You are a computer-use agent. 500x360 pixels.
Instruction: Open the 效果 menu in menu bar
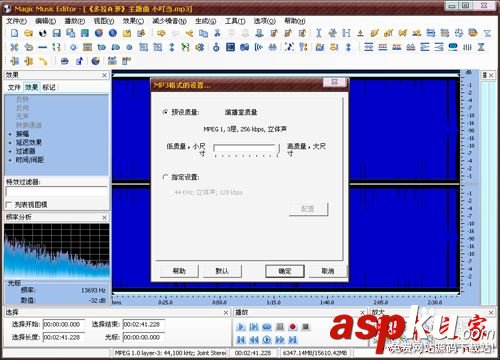[133, 21]
